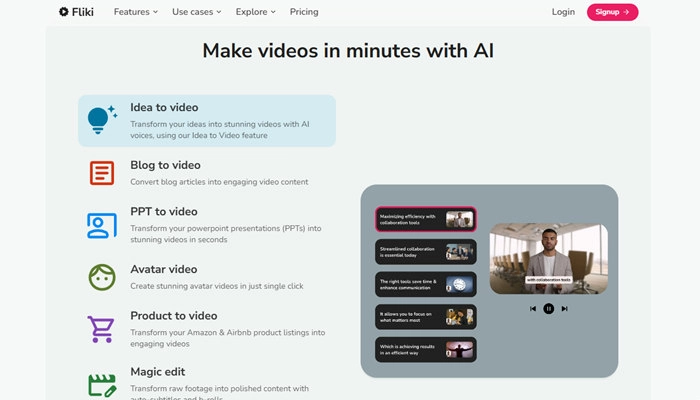Image resolution: width=700 pixels, height=400 pixels.
Task: Click the Product to video cart icon
Action: [101, 329]
